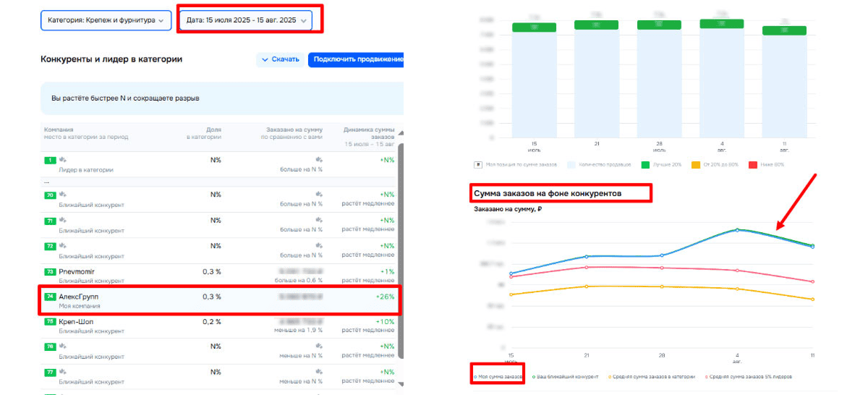Screen dimensions: 868x395
Task: Click the hidden-name icon beside rank 76
Action: point(63,347)
